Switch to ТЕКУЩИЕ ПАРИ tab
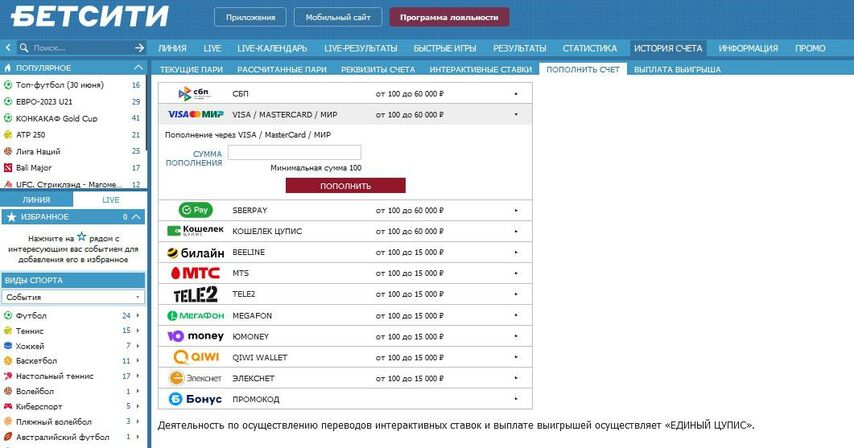Screen dimensions: 854x448 point(191,69)
